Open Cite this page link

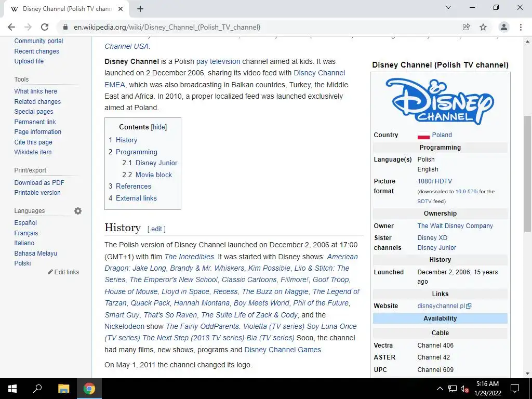point(33,142)
